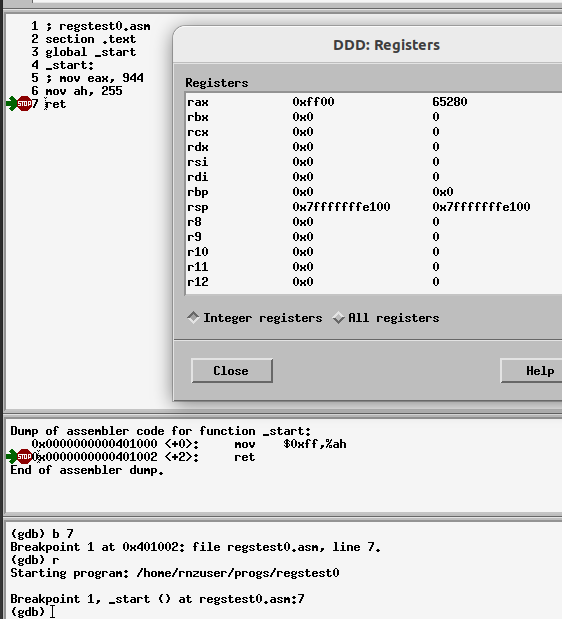Select the rsp register row

coord(374,207)
